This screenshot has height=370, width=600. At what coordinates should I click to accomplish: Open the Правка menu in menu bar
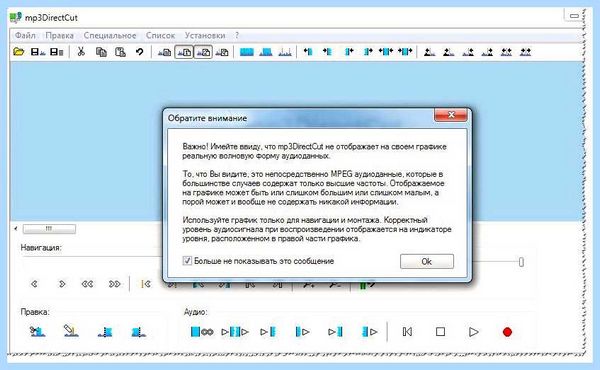pyautogui.click(x=59, y=36)
